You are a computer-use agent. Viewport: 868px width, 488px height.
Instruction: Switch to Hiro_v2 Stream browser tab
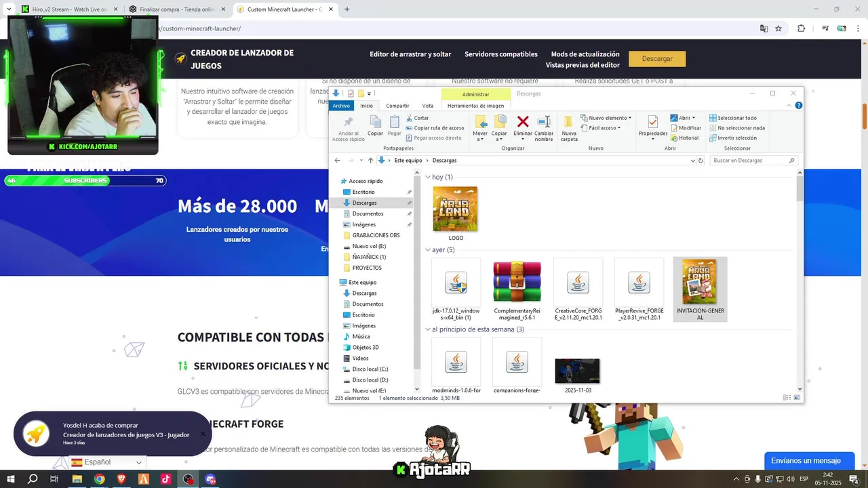69,9
